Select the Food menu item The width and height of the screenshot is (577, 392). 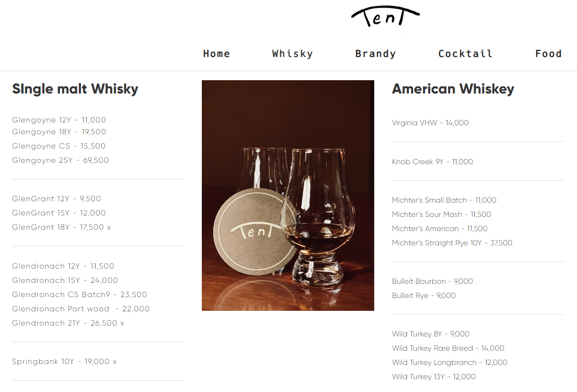pos(549,54)
